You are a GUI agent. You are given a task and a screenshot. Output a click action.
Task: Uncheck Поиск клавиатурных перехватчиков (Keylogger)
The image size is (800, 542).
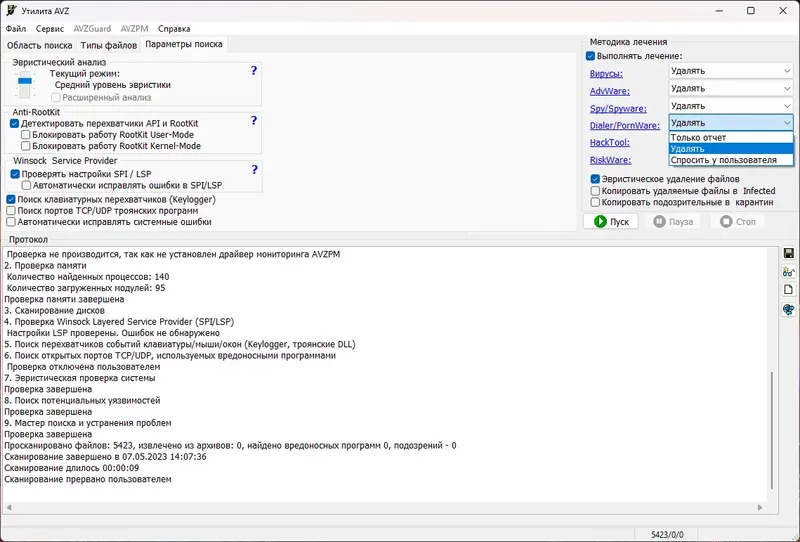(x=11, y=200)
